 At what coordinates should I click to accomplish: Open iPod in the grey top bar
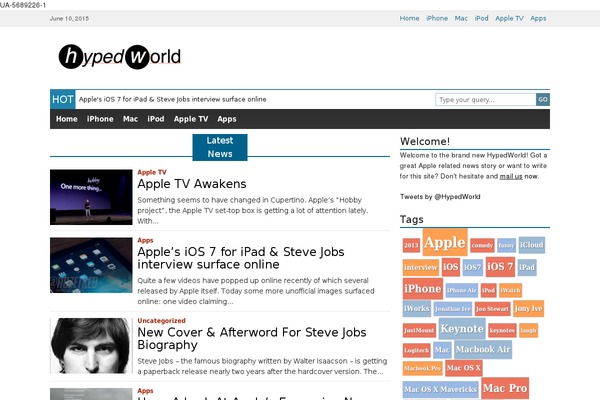tap(481, 18)
